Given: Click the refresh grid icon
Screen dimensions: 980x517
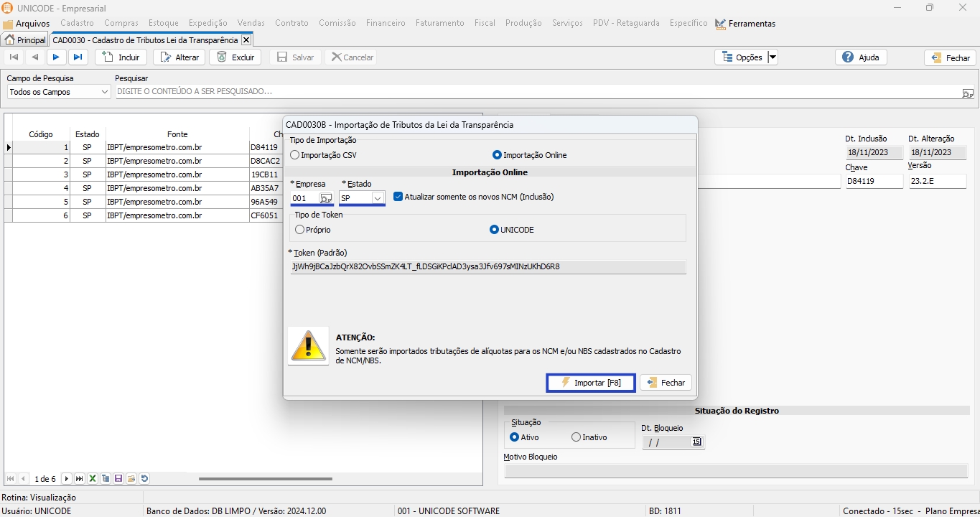Looking at the screenshot, I should 144,479.
